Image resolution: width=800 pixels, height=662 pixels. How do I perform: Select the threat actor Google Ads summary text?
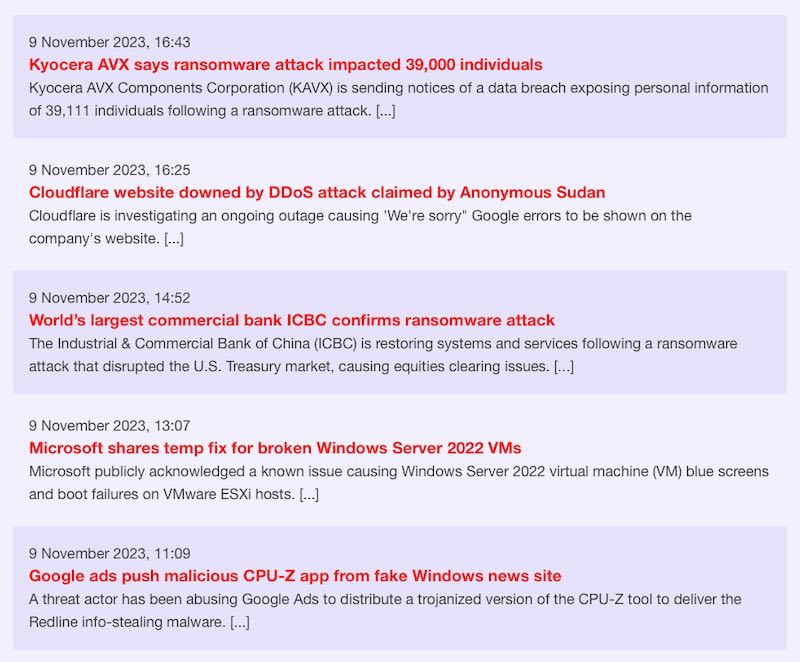(x=385, y=610)
